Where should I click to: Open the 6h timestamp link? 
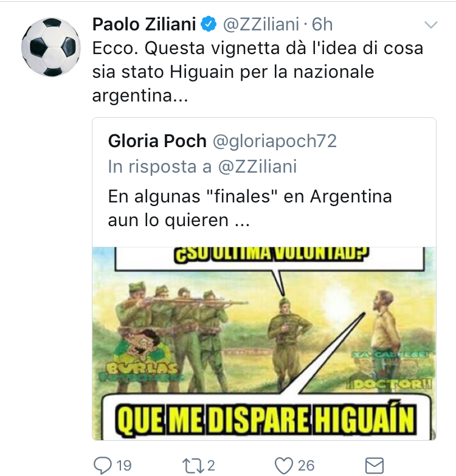322,24
